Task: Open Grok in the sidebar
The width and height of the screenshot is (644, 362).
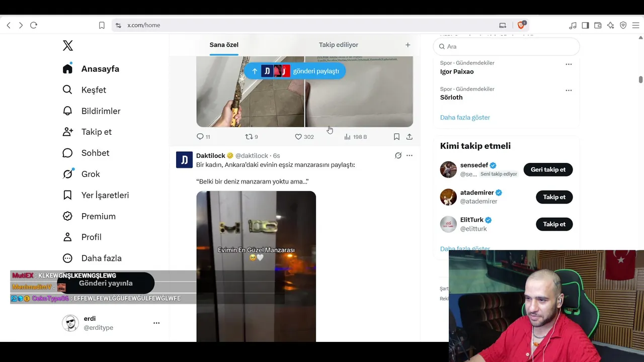Action: click(82, 174)
